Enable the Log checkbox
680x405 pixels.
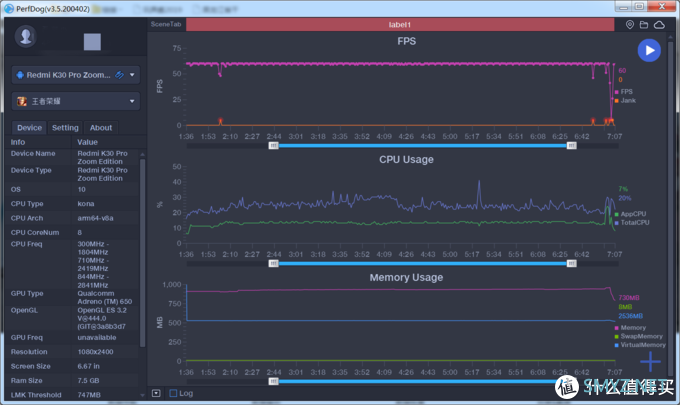pyautogui.click(x=173, y=393)
